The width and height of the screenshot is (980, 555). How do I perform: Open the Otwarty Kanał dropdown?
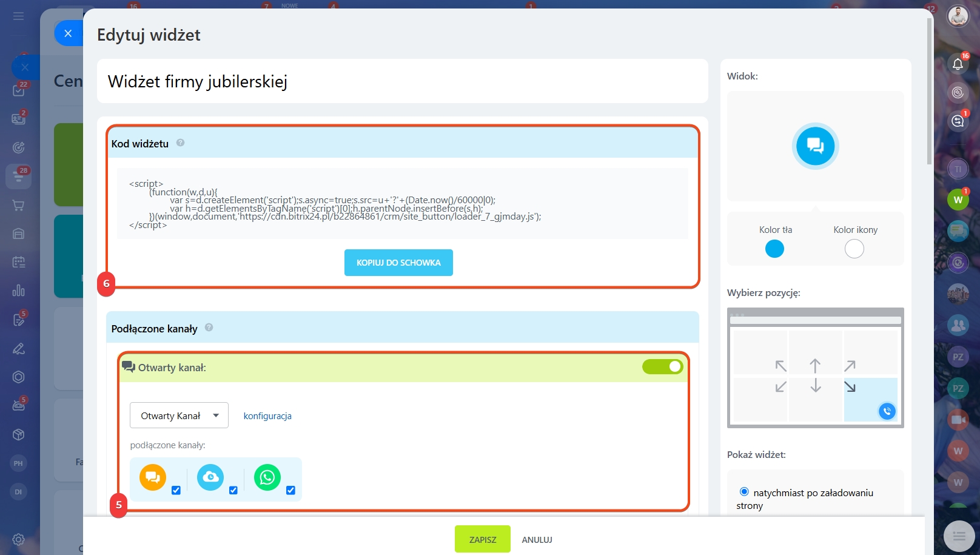tap(179, 415)
